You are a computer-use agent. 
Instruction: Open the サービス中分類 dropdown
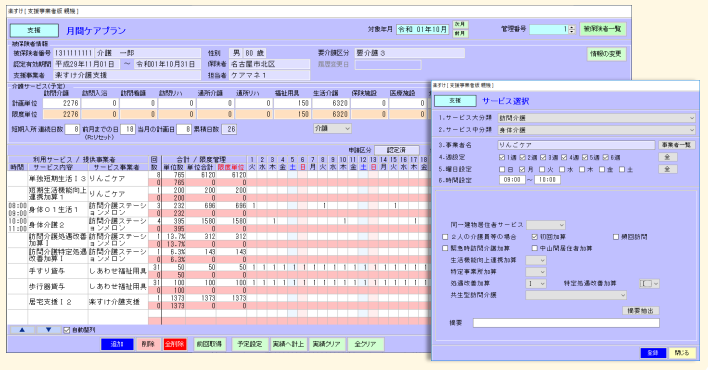click(x=596, y=130)
